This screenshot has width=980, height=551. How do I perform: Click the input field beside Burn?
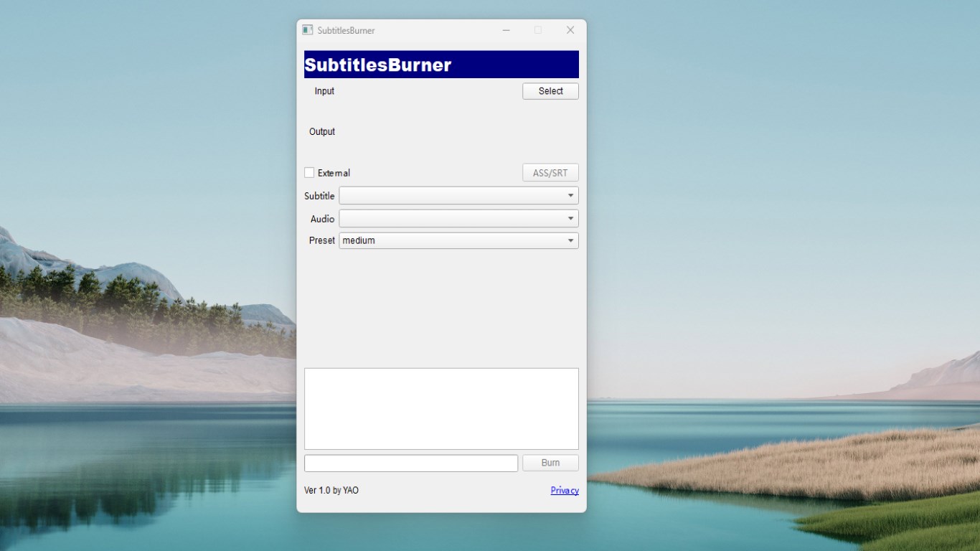pos(411,463)
